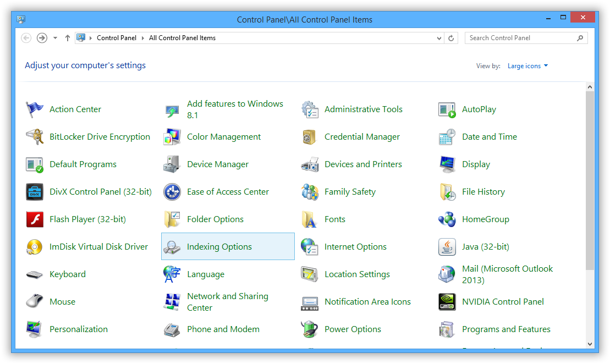The height and width of the screenshot is (364, 610).
Task: Click the Mail (Microsoft Outlook 2013) icon
Action: click(447, 274)
